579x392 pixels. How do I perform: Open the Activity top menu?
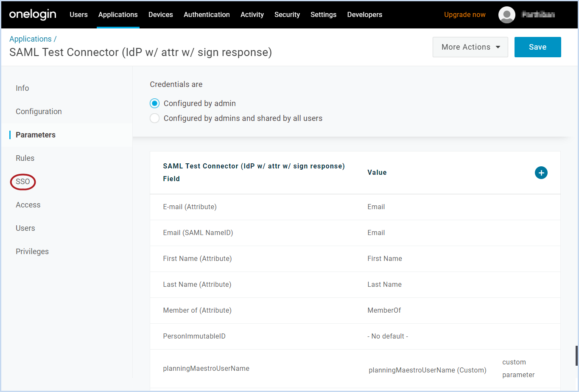coord(252,14)
